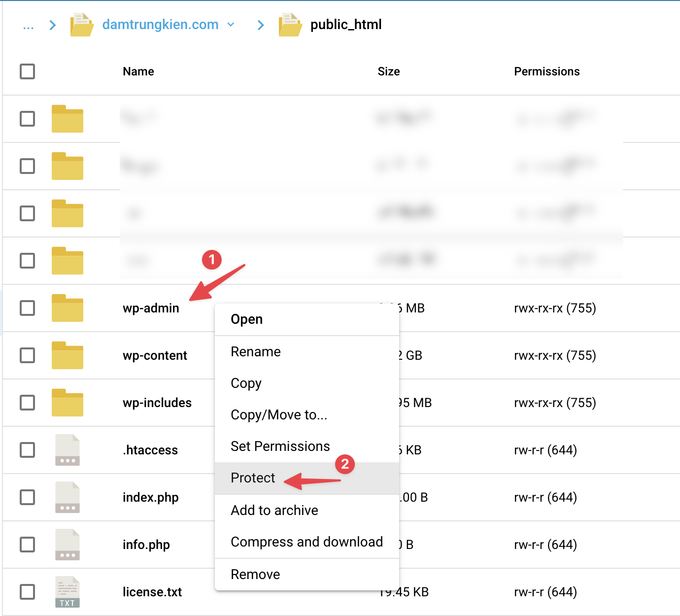Click the public_html breadcrumb label
This screenshot has width=680, height=616.
346,25
